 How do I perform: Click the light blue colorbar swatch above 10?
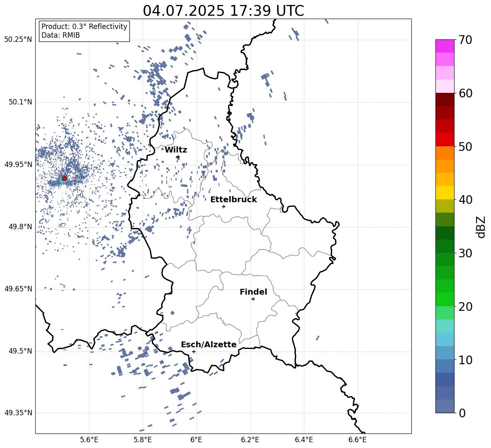(445, 353)
